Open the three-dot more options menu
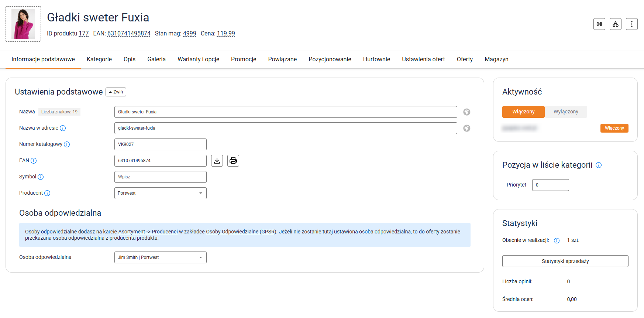Screen dimensions: 644x318 pos(631,24)
